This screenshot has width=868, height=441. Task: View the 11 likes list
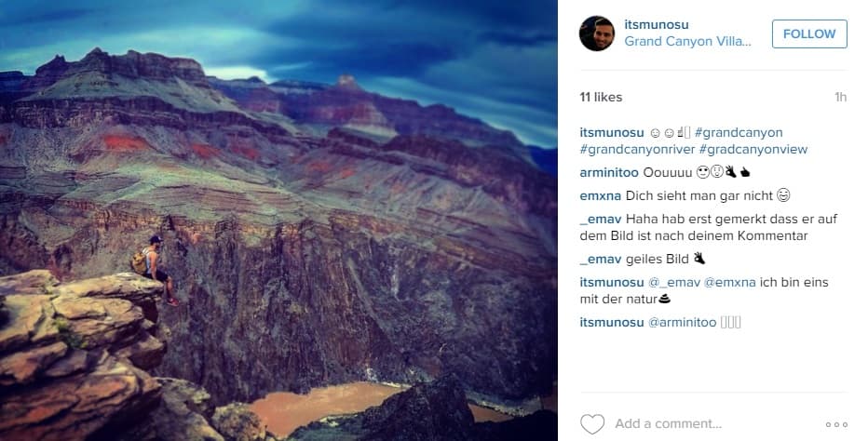point(601,97)
